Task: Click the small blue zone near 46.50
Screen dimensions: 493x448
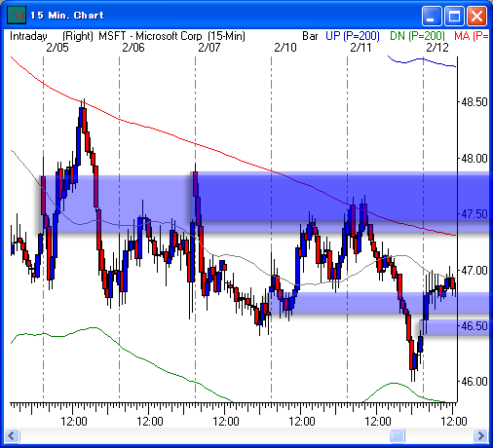Action: 455,327
